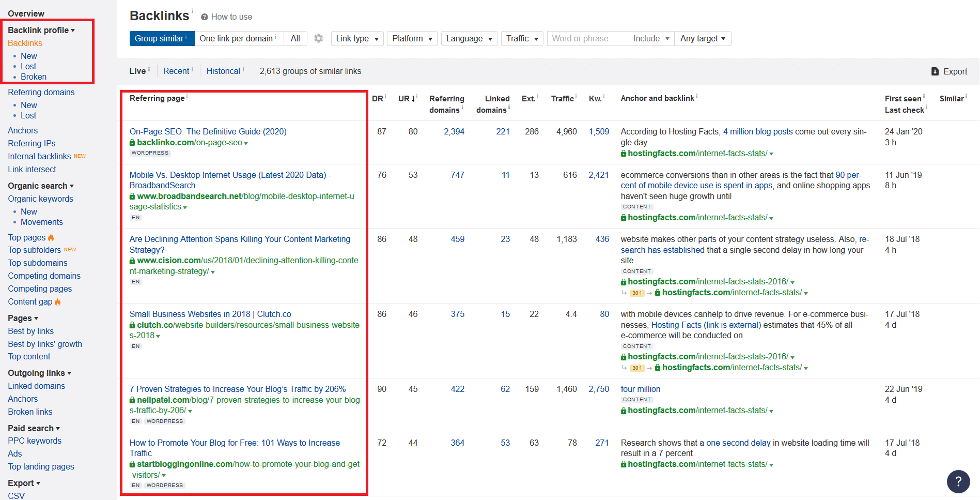Open Link intersect in the sidebar
The width and height of the screenshot is (980, 500).
tap(32, 169)
